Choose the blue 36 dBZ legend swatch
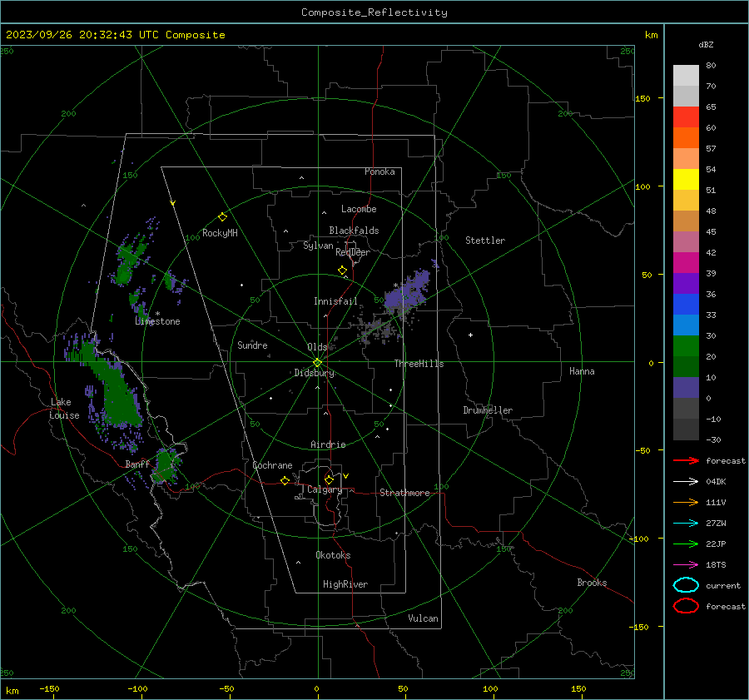Screen dimensions: 749x700 pyautogui.click(x=686, y=304)
